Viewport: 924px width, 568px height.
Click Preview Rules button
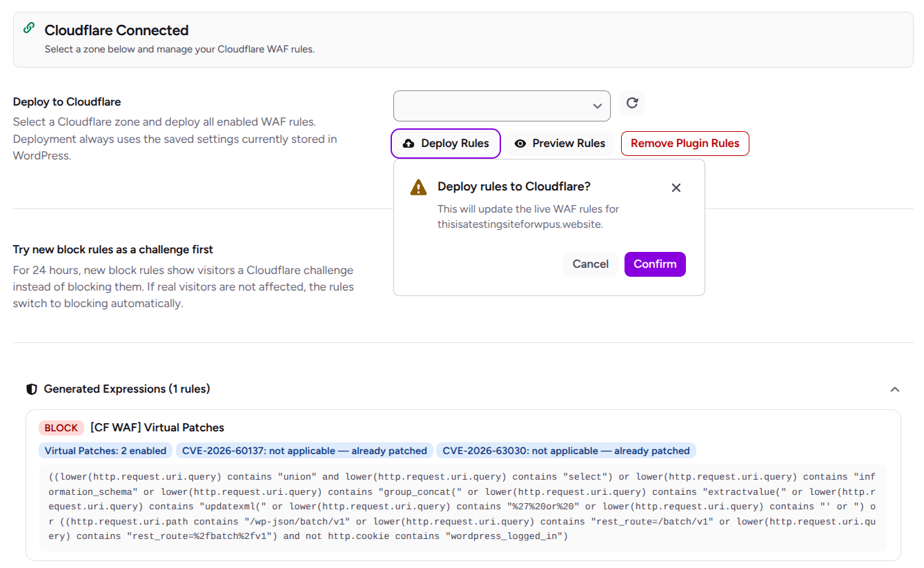click(560, 144)
